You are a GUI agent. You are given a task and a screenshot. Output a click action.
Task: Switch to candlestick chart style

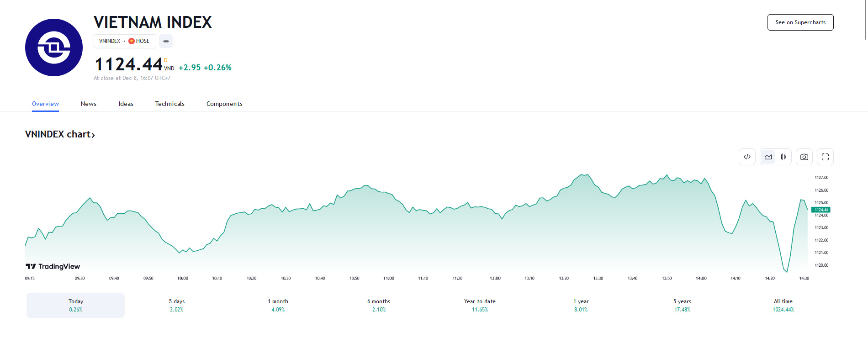click(x=783, y=157)
